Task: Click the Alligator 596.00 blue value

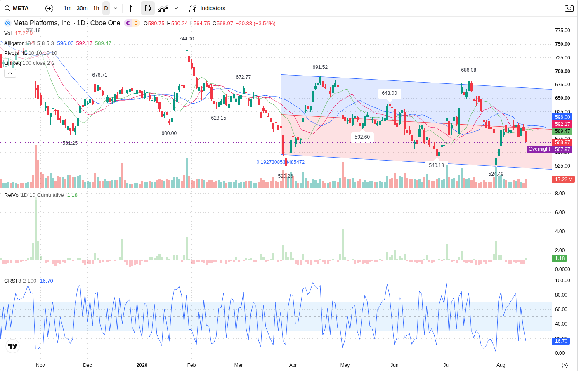Action: (x=65, y=43)
